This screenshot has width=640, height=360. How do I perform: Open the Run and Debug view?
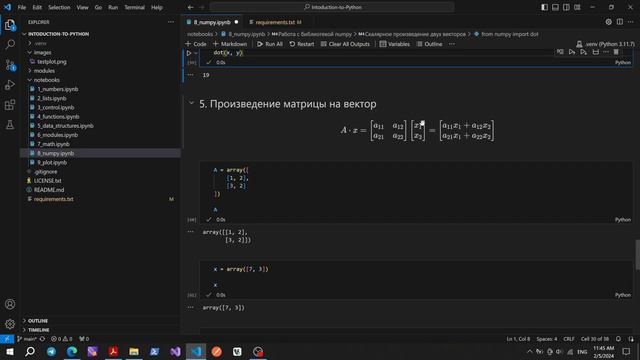pos(10,84)
